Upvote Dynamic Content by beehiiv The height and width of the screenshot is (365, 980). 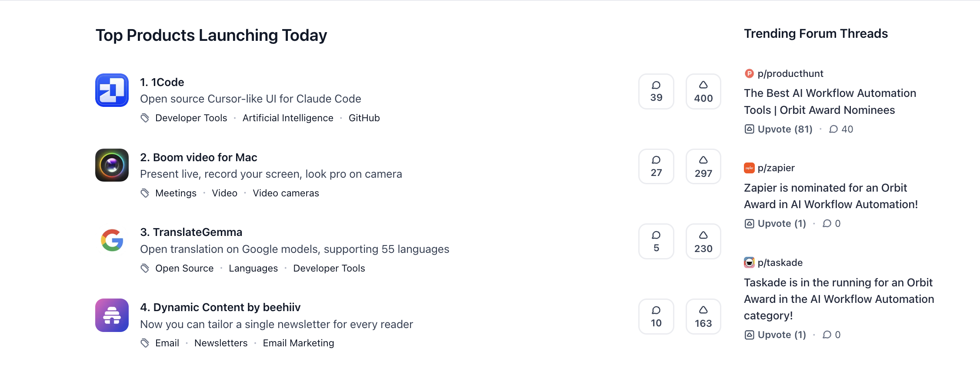pos(703,316)
